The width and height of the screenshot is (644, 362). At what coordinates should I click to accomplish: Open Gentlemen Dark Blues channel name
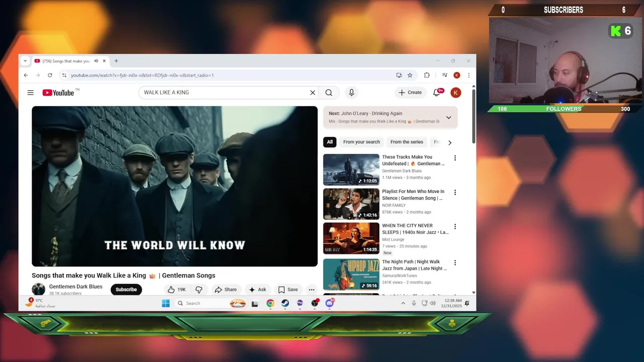75,287
